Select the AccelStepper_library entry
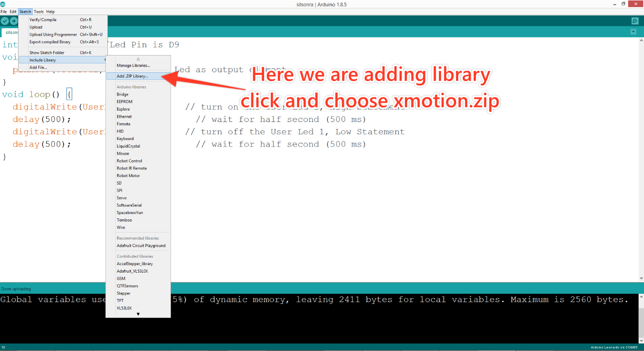Screen dimensions: 644x351 tap(135, 264)
